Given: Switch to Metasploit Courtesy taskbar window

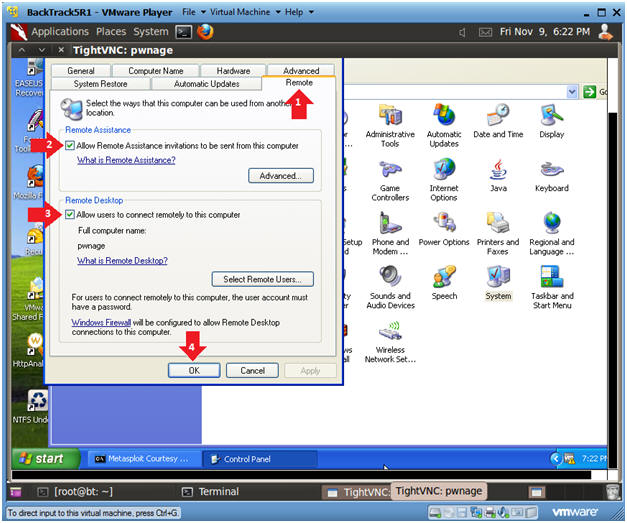Looking at the screenshot, I should click(143, 459).
